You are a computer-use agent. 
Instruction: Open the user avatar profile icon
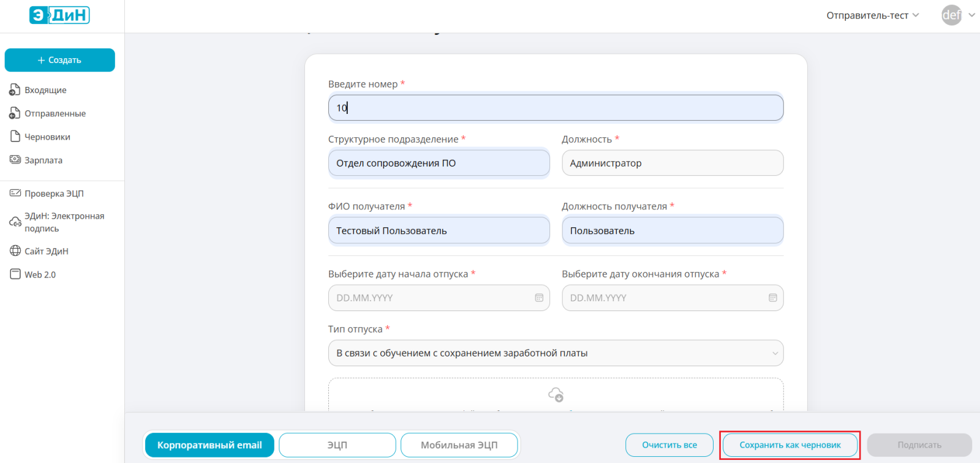[951, 15]
